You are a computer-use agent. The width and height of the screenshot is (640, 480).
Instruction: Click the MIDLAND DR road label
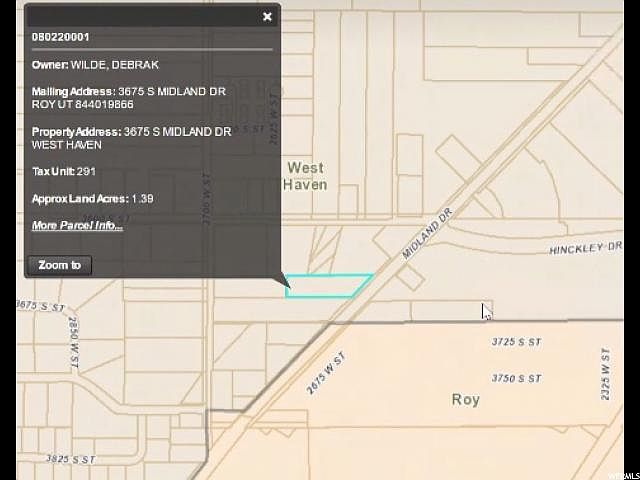click(x=427, y=234)
